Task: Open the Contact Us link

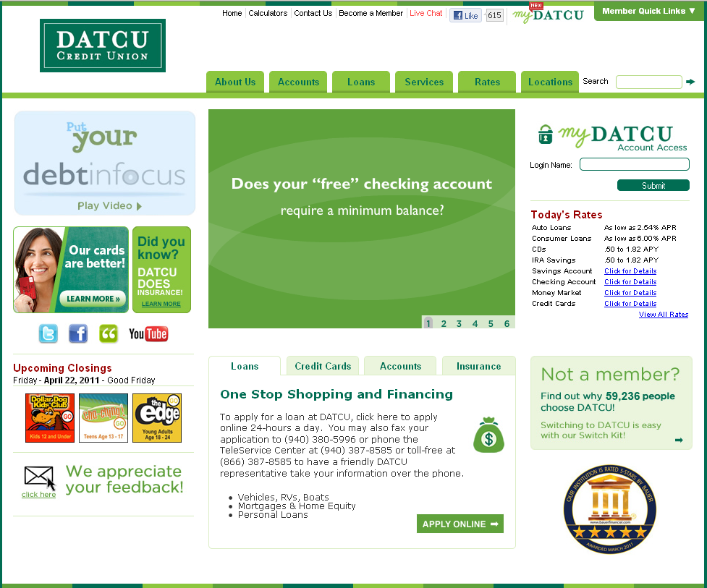Action: point(313,13)
